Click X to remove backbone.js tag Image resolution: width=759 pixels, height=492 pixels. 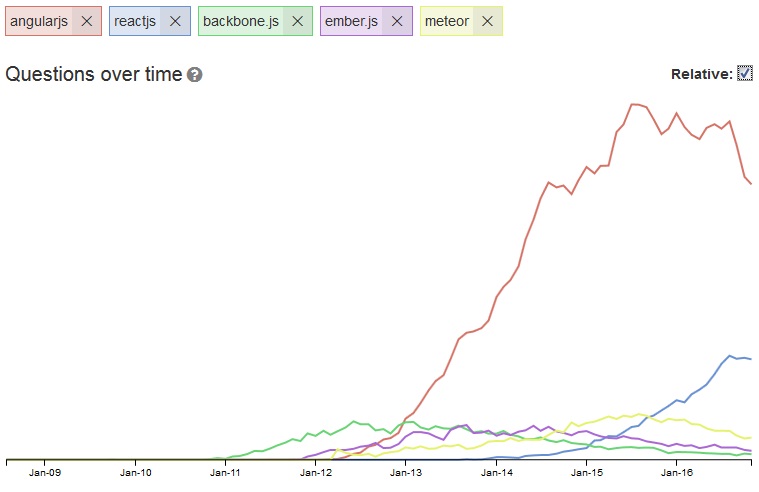297,21
